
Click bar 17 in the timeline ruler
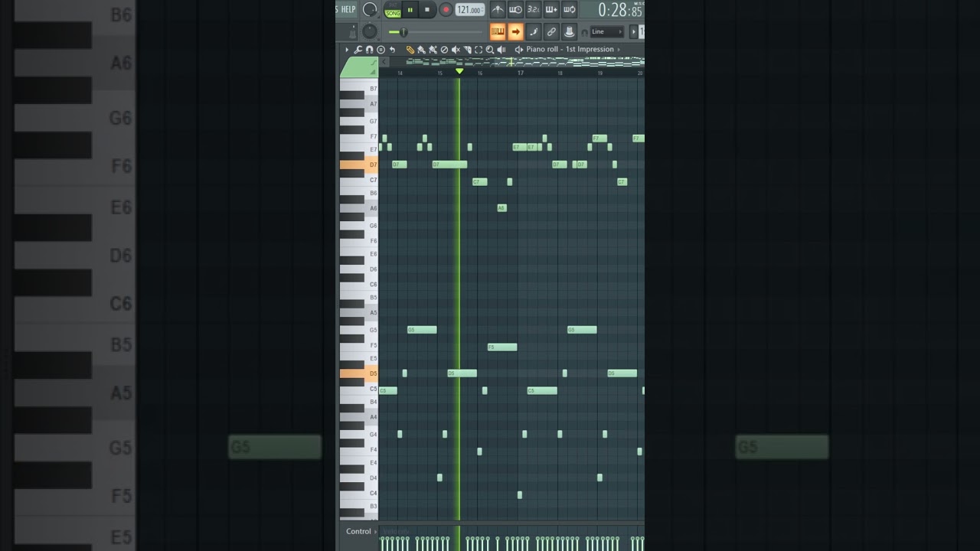pos(520,73)
